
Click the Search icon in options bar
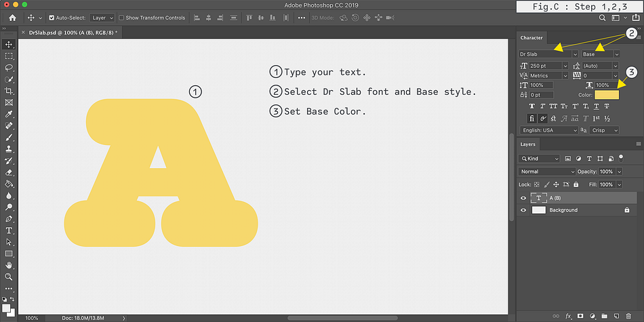(602, 18)
